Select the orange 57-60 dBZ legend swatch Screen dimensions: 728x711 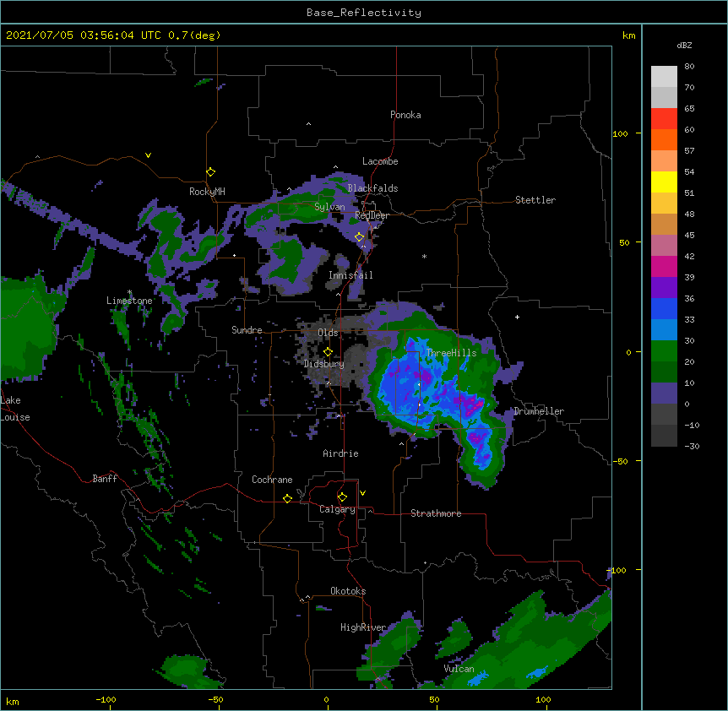pyautogui.click(x=664, y=139)
